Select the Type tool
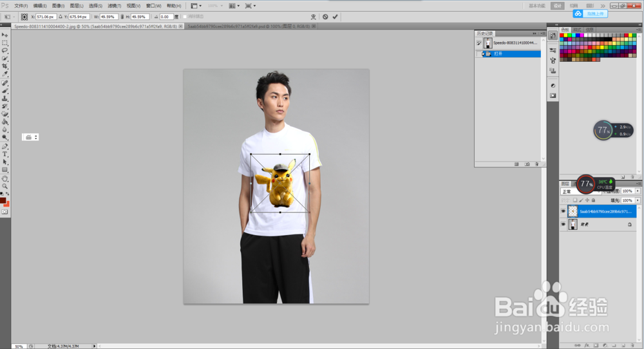The width and height of the screenshot is (644, 349). click(5, 155)
